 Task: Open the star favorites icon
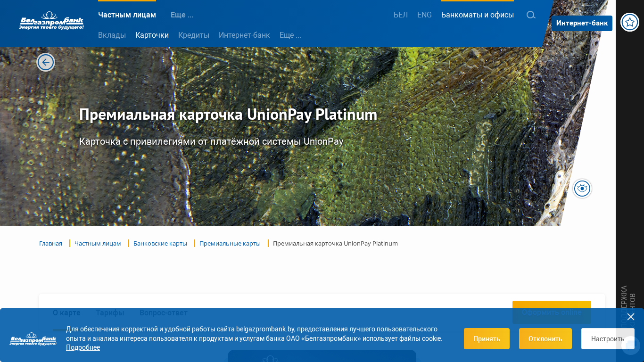pyautogui.click(x=630, y=22)
